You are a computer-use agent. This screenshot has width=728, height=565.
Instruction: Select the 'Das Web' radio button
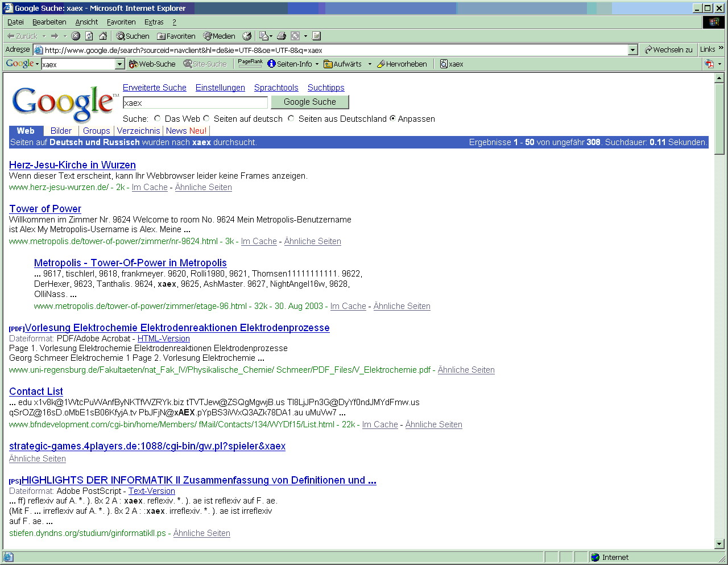tap(158, 118)
